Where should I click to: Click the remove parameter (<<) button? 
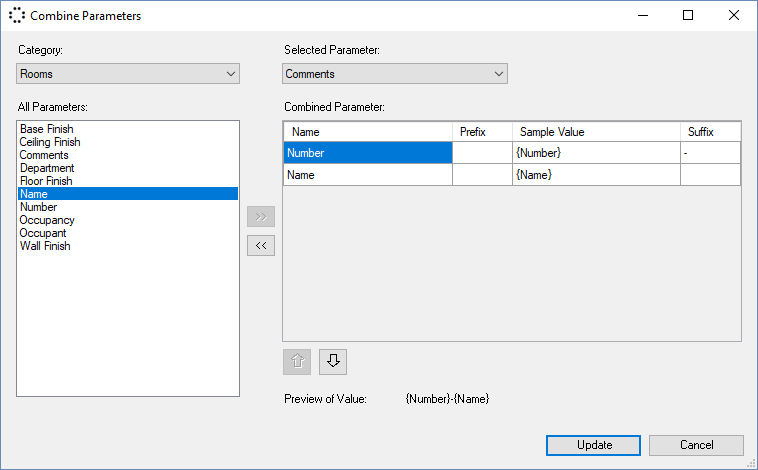[261, 245]
